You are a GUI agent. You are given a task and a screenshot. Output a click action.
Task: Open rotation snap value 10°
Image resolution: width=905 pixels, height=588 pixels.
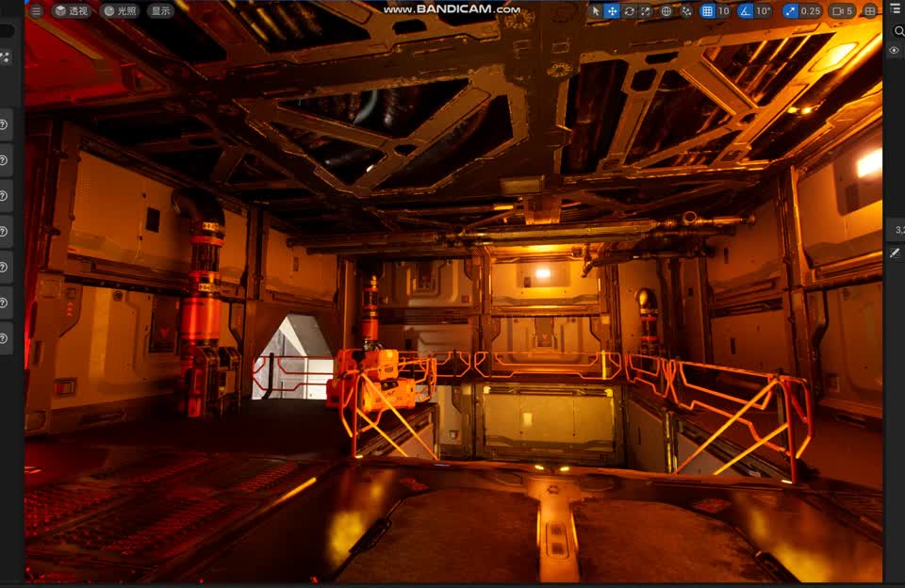[x=763, y=11]
